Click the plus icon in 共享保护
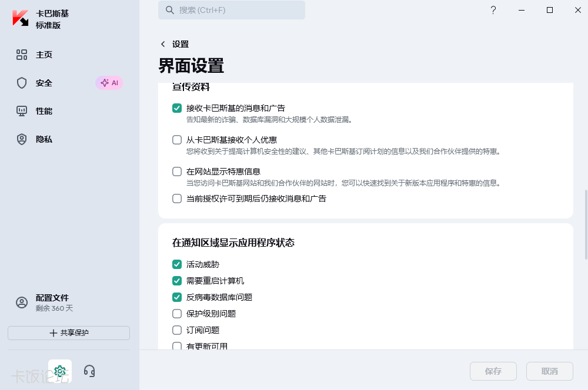 (x=54, y=333)
